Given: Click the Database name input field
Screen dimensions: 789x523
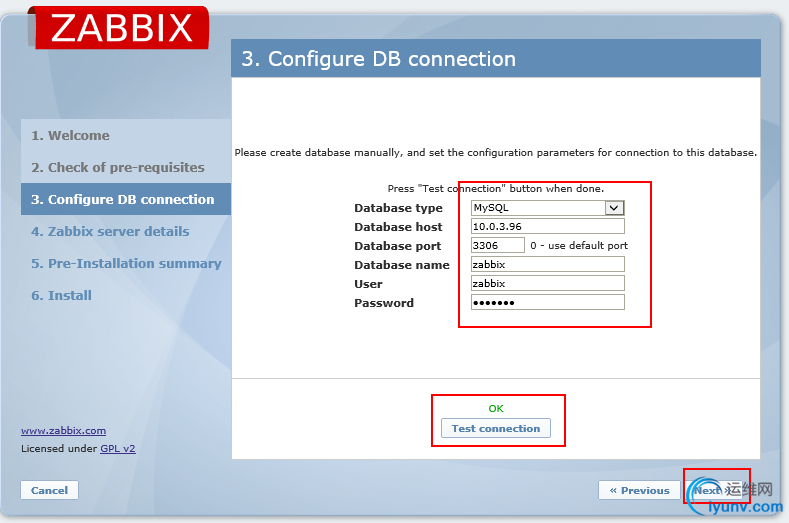Looking at the screenshot, I should (547, 264).
